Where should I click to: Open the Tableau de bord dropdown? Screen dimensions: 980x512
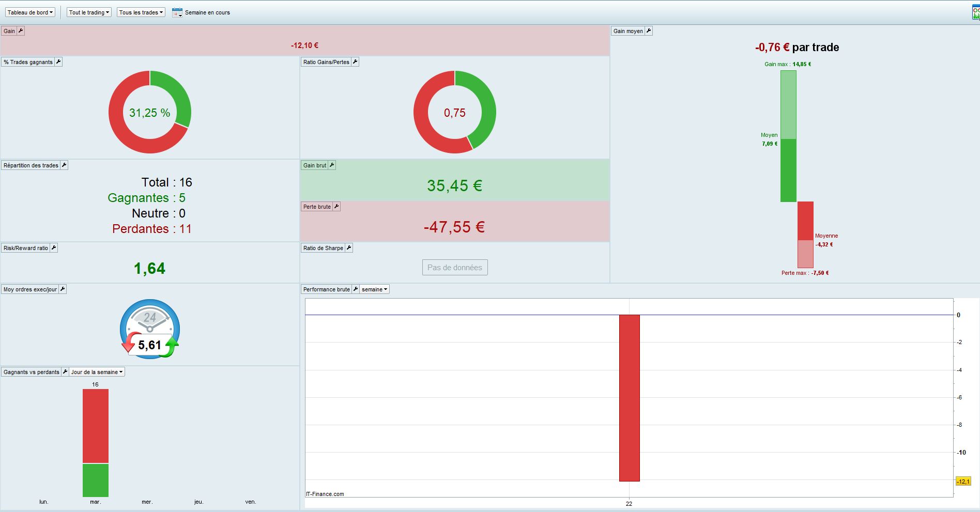[30, 12]
